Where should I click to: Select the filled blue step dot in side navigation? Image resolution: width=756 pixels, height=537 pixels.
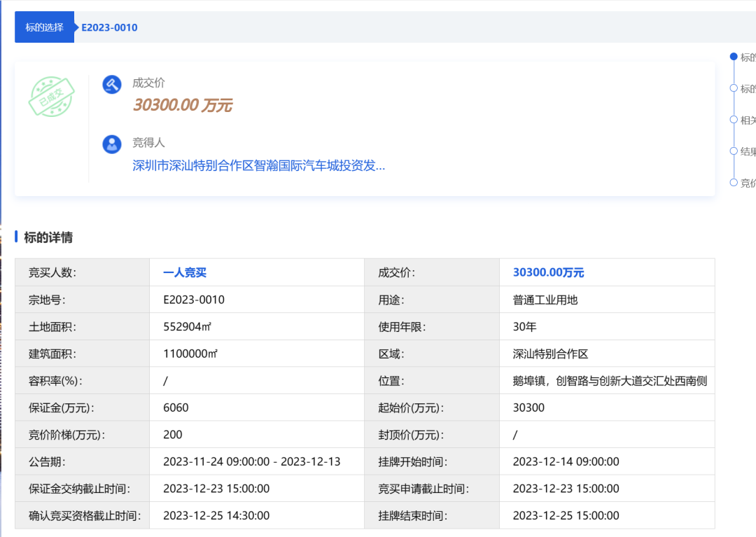[734, 57]
